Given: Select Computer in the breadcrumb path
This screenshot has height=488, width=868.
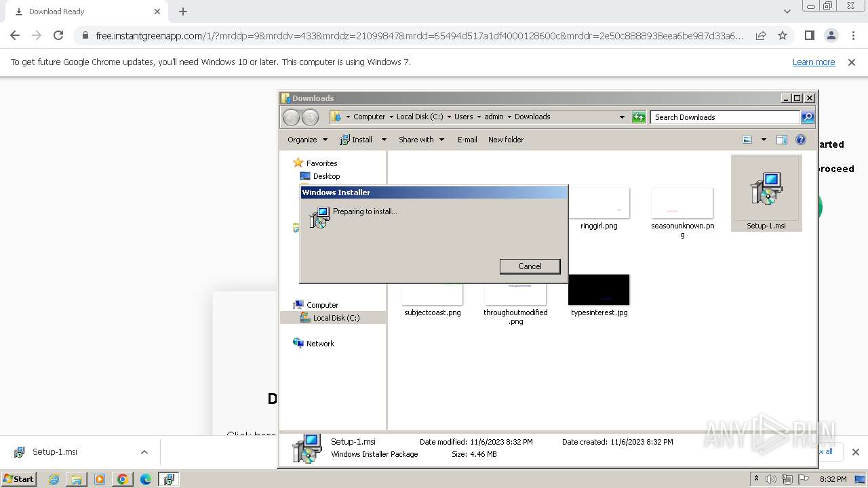Looking at the screenshot, I should 369,117.
